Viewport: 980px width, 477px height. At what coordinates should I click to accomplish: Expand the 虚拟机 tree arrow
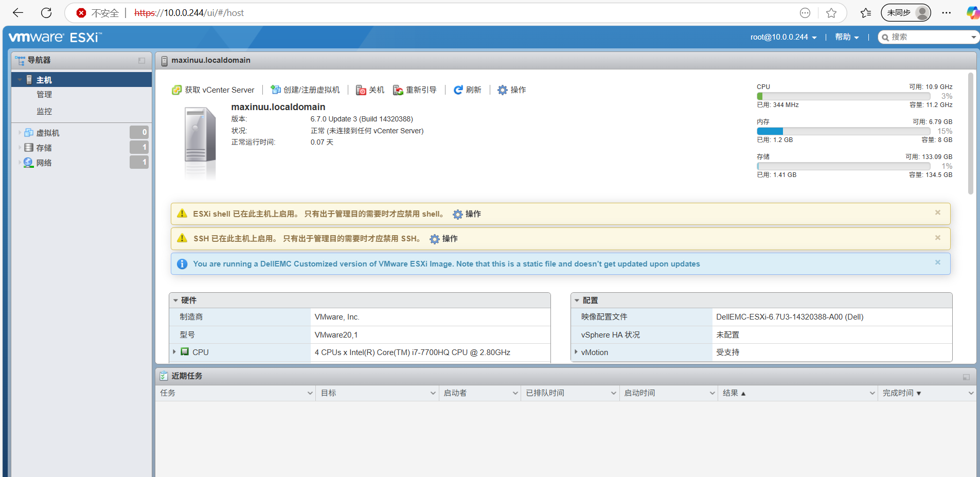(x=20, y=133)
